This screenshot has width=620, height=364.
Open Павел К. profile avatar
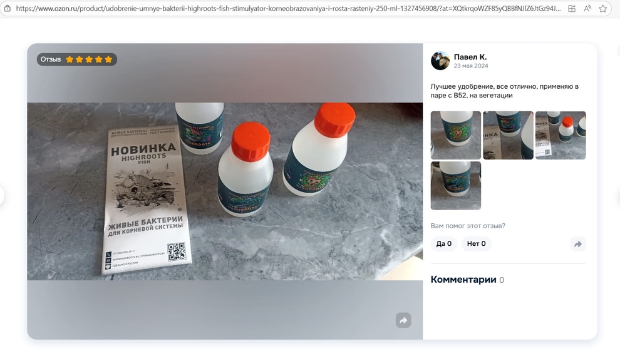(440, 61)
